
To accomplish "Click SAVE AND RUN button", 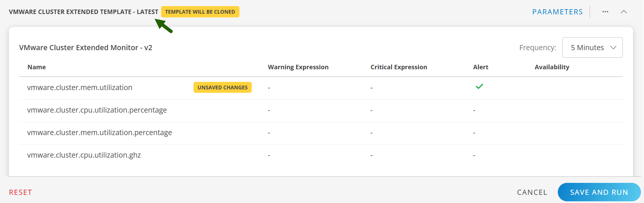I will (x=599, y=192).
